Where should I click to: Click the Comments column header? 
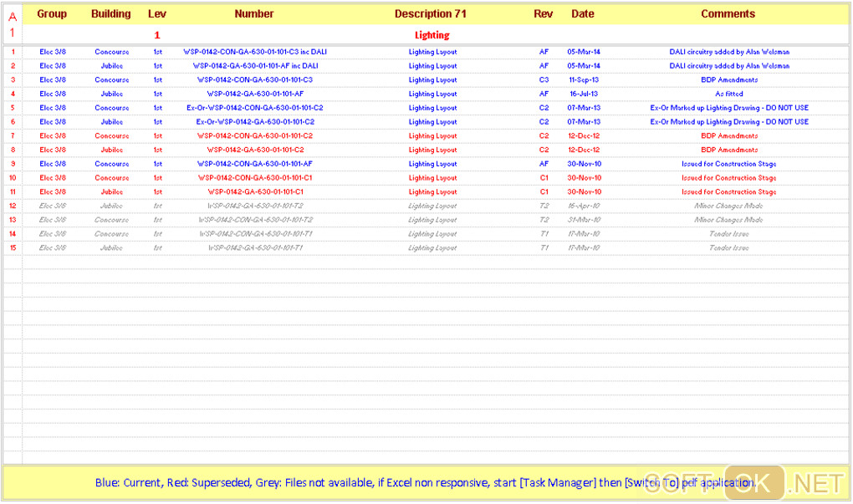[728, 14]
